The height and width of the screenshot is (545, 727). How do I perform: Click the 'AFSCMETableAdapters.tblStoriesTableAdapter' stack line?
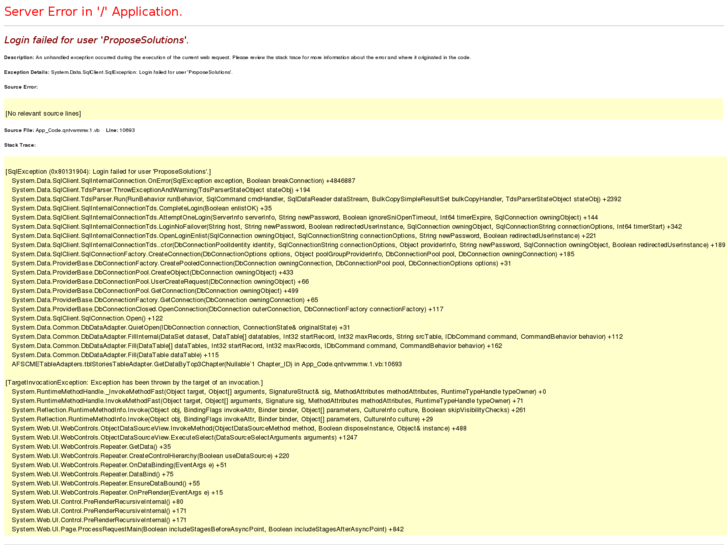(x=207, y=365)
